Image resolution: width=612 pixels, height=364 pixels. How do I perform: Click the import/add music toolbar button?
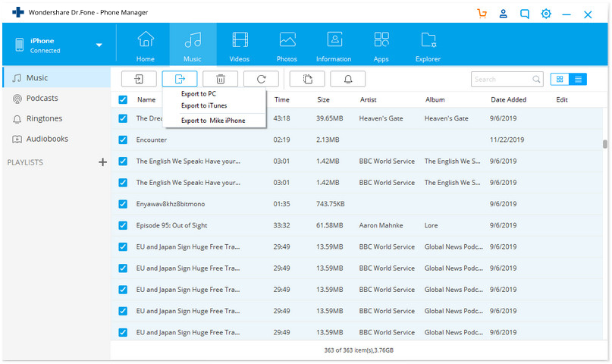(x=139, y=79)
